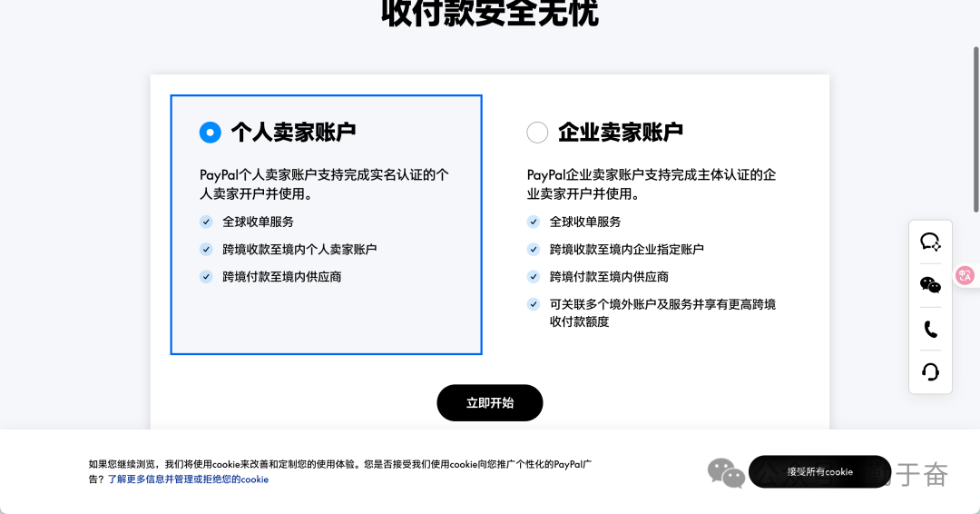Click the phone icon in side panel
The width and height of the screenshot is (980, 514).
pos(931,329)
